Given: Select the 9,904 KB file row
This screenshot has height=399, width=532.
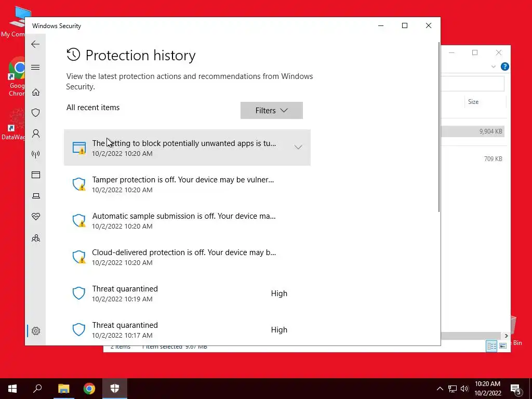Looking at the screenshot, I should [x=473, y=131].
